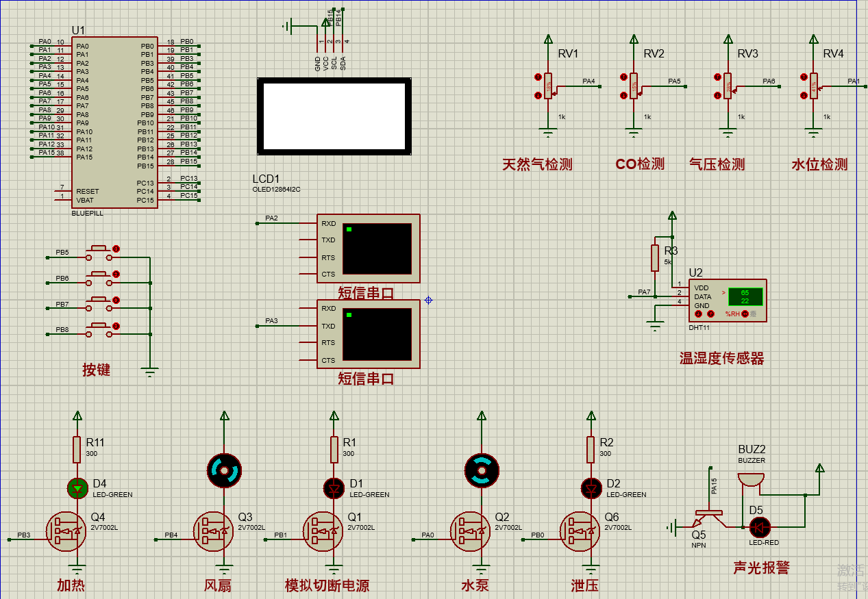
Task: Toggle the latch dot on the PB6 push button
Action: 116,275
